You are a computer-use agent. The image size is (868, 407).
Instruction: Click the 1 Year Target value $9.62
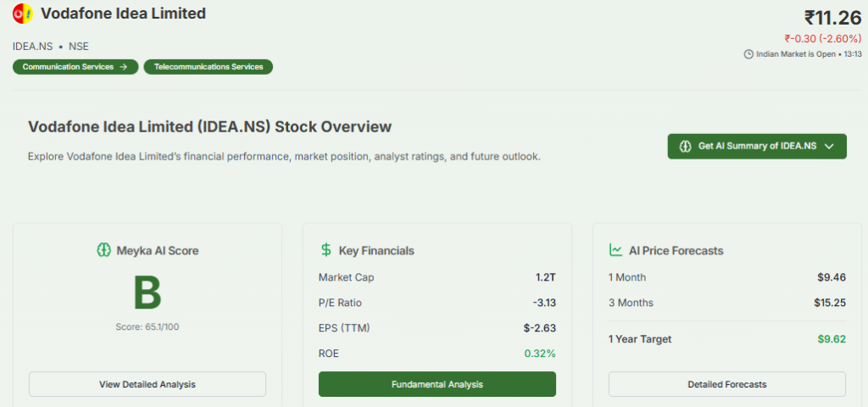coord(832,339)
